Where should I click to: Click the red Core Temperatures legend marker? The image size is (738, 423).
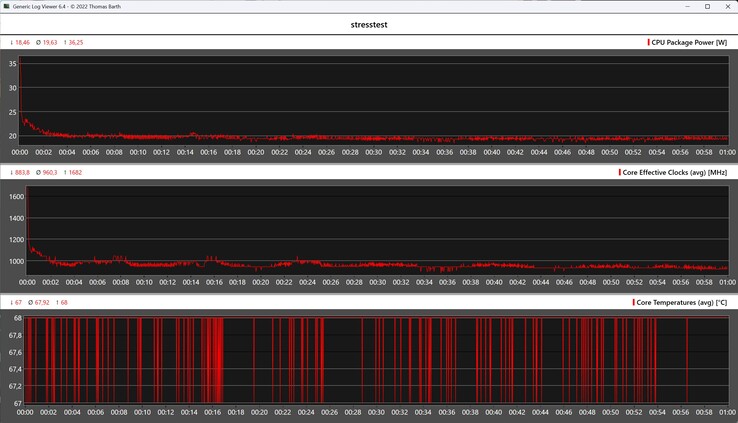(632, 301)
